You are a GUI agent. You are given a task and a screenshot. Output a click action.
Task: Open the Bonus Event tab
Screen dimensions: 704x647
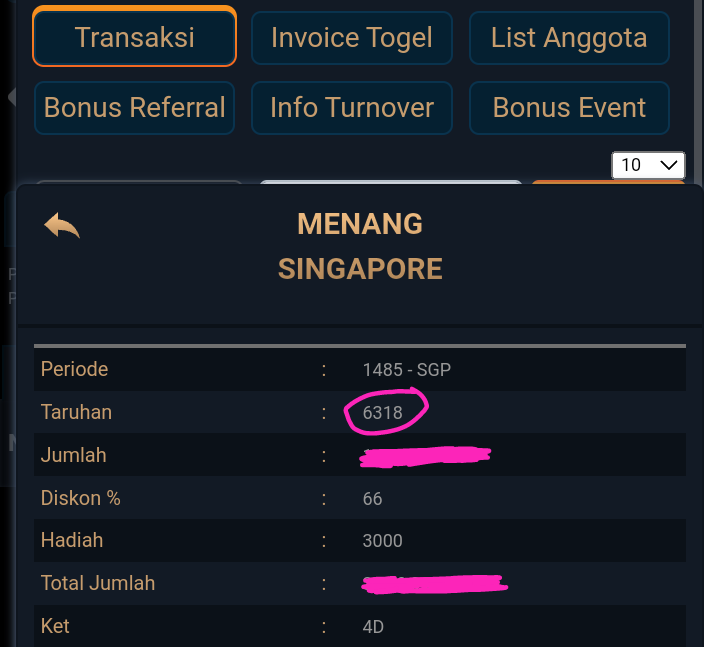click(x=569, y=107)
